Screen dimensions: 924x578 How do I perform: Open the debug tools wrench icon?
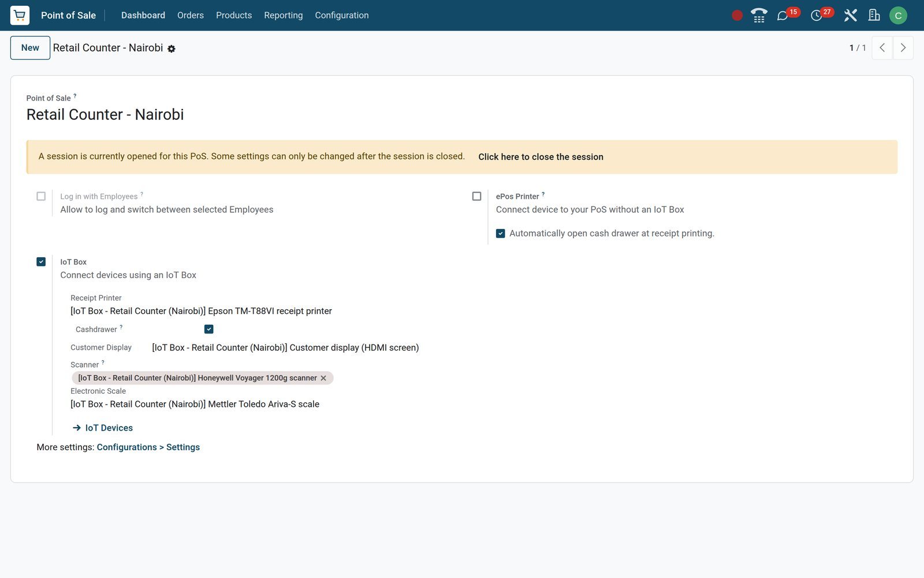[x=850, y=15]
